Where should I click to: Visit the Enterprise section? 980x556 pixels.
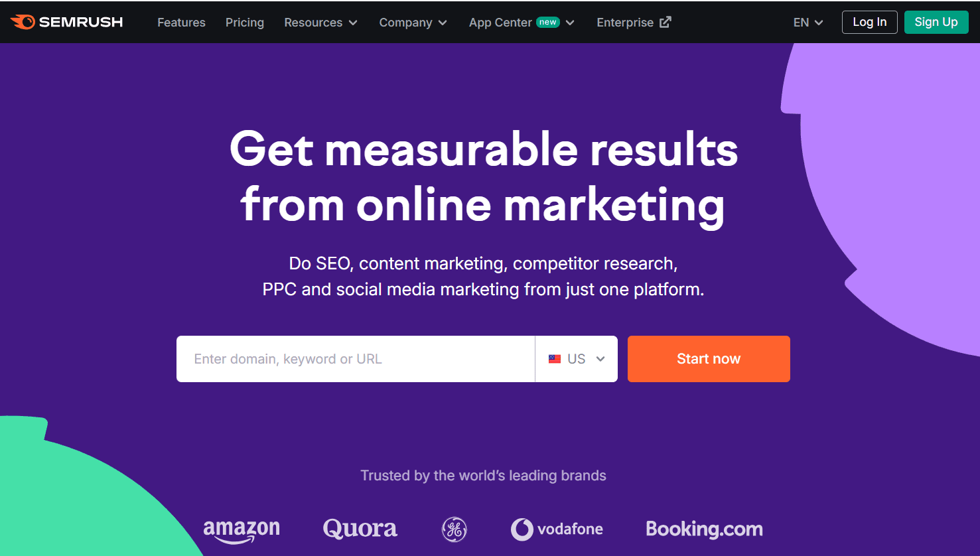625,22
